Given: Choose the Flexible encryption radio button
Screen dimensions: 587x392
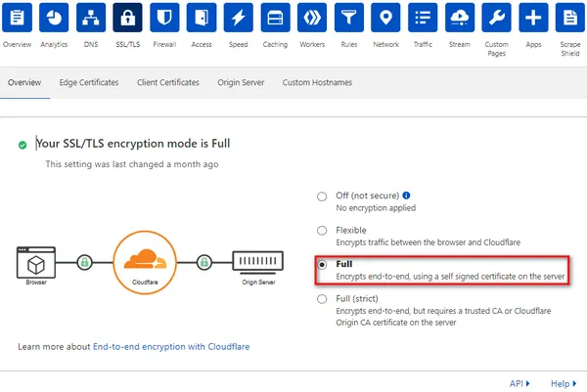Looking at the screenshot, I should [322, 231].
